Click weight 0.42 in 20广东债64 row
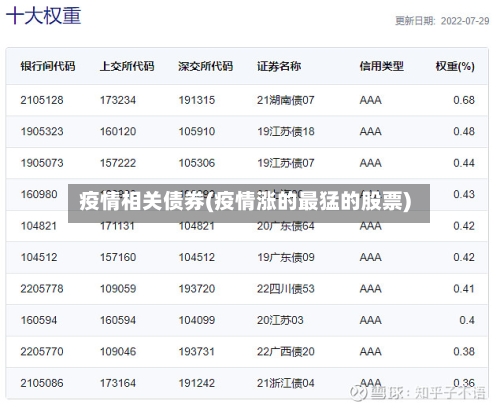This screenshot has height=408, width=500. click(464, 226)
